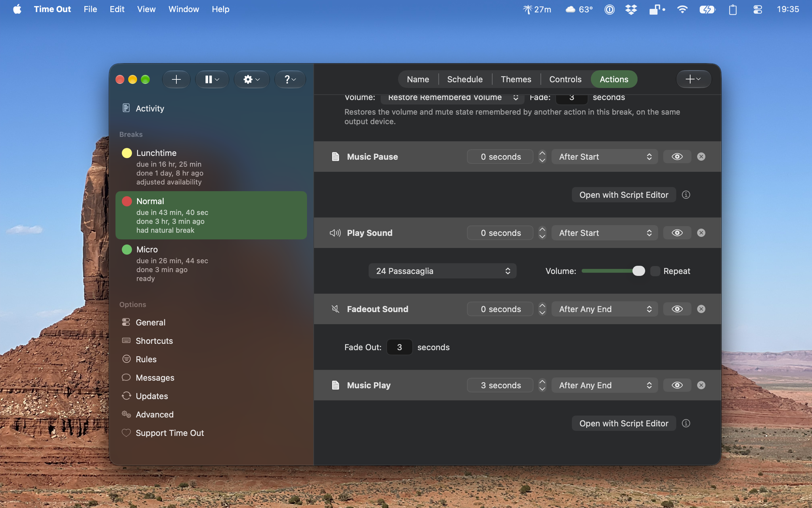812x508 pixels.
Task: Click info icon beside Music Pause script button
Action: 686,195
